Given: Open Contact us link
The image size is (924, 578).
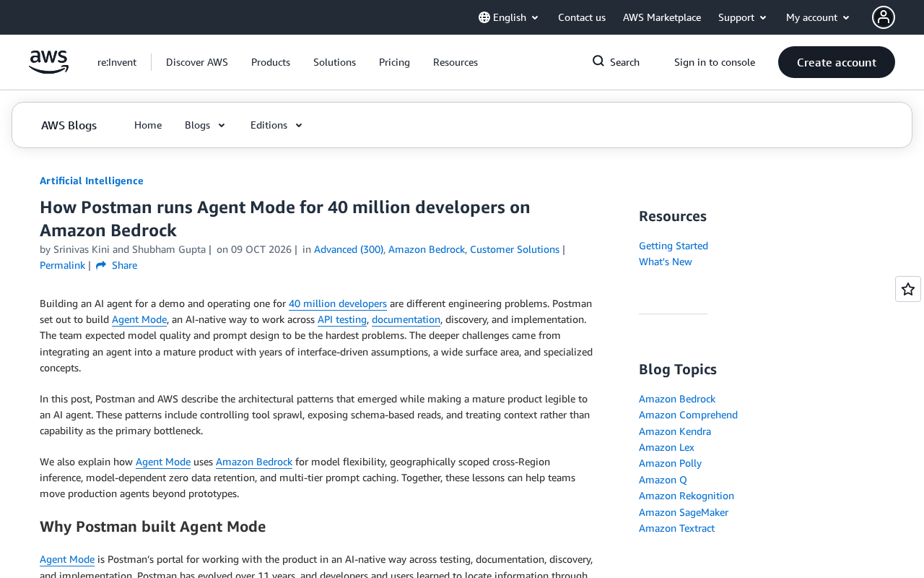Looking at the screenshot, I should pos(582,17).
